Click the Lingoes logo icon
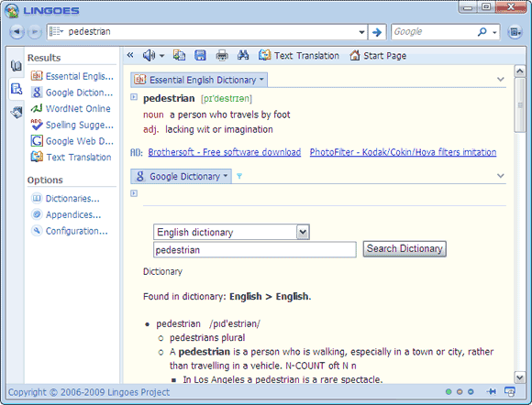 (12, 10)
